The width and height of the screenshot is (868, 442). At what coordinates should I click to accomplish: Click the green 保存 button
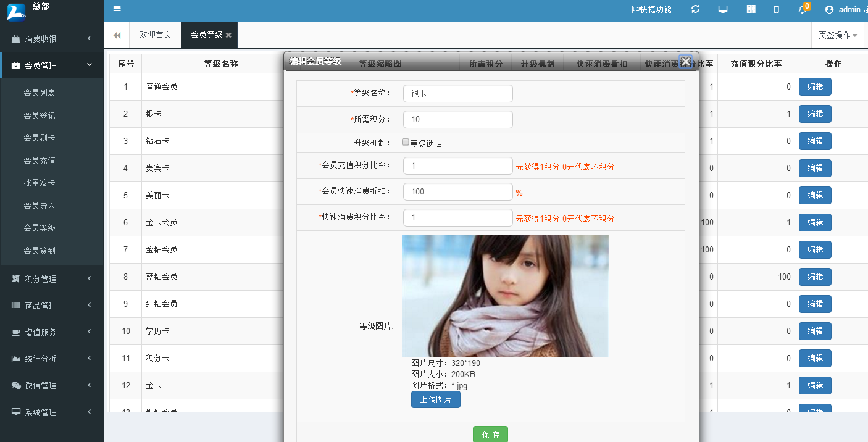[x=490, y=435]
